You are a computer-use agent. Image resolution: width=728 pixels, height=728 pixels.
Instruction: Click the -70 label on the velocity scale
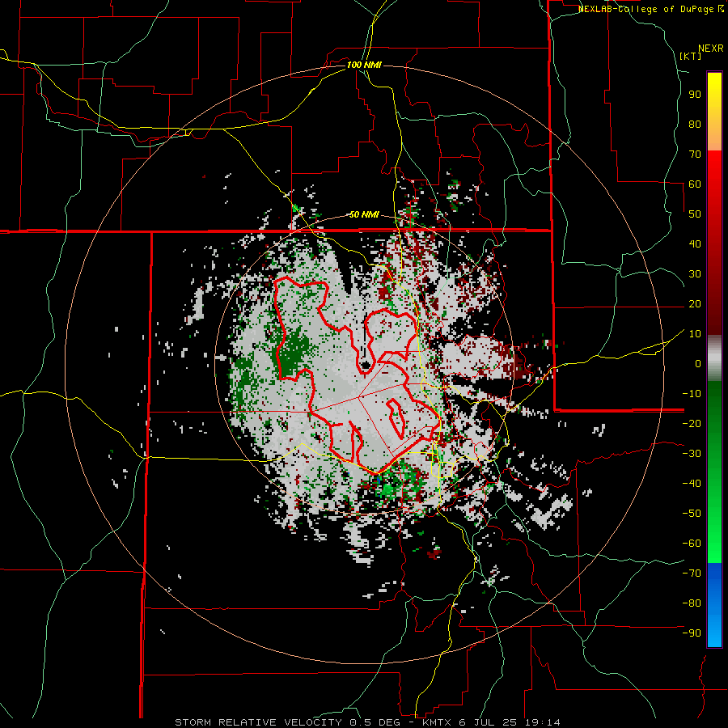(x=692, y=574)
